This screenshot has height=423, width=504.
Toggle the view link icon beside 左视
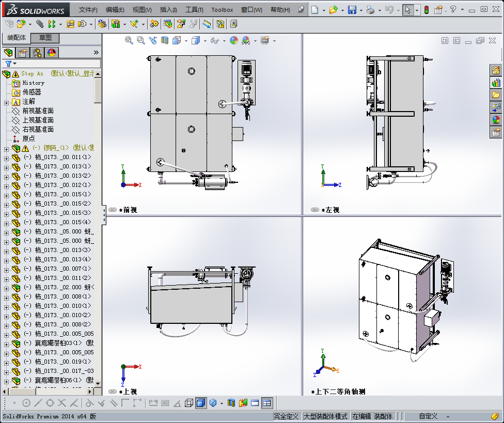click(315, 210)
